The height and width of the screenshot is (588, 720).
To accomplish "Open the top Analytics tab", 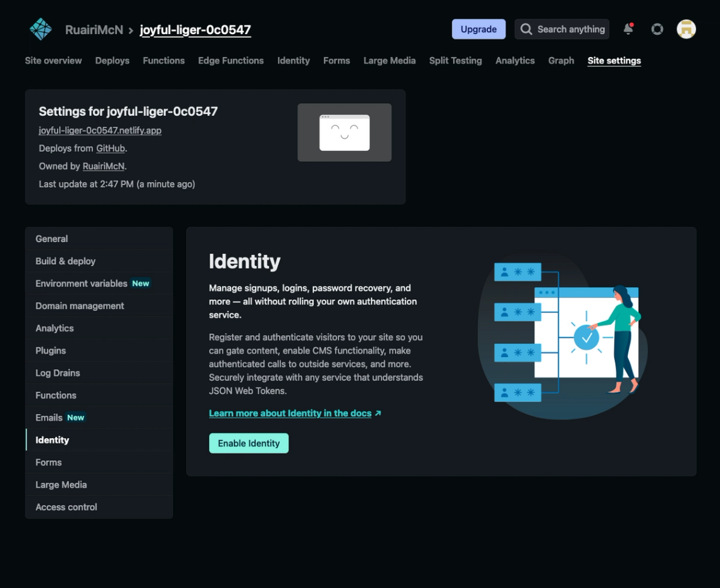I will coord(515,61).
